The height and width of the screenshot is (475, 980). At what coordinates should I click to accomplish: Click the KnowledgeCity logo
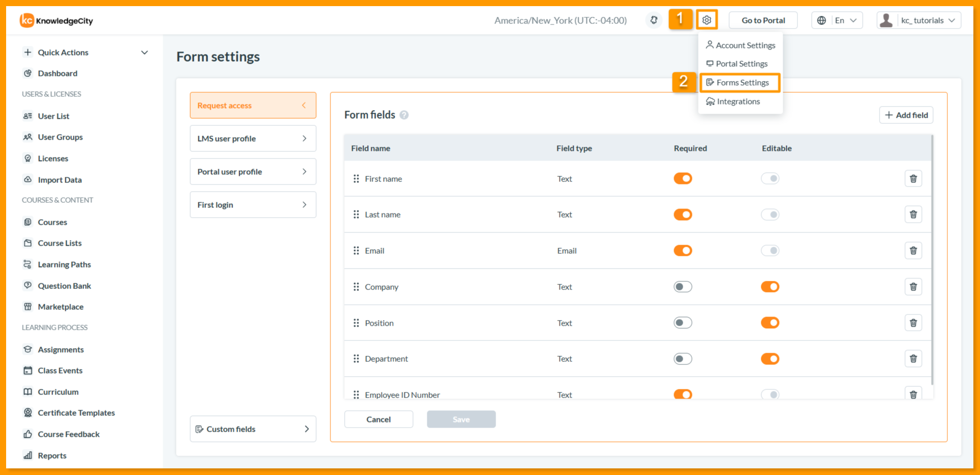pos(57,20)
